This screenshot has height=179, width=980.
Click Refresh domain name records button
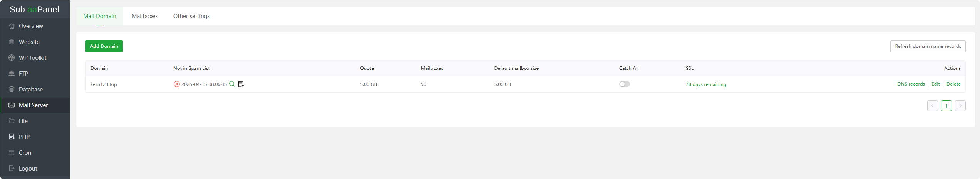tap(928, 46)
